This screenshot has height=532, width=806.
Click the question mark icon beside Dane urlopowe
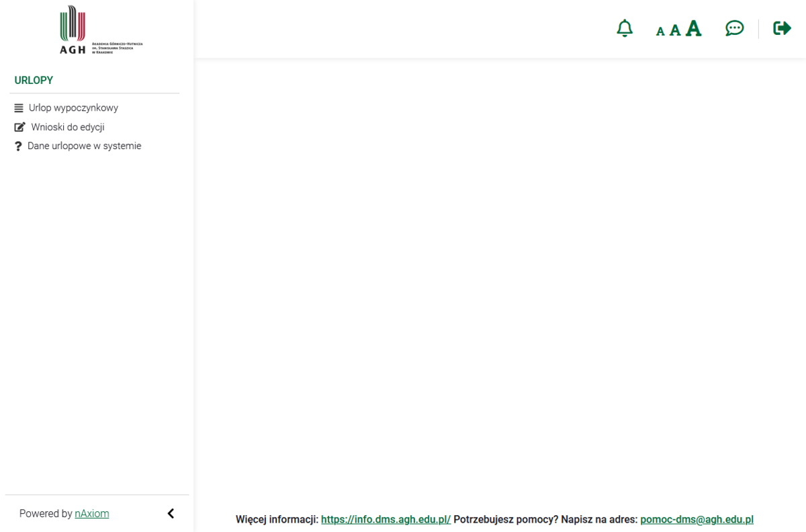coord(18,146)
